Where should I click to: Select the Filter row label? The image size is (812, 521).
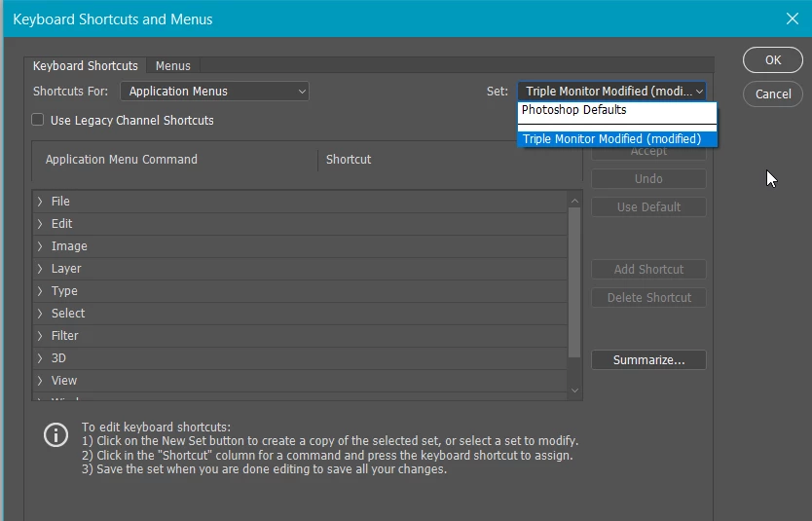tap(64, 336)
